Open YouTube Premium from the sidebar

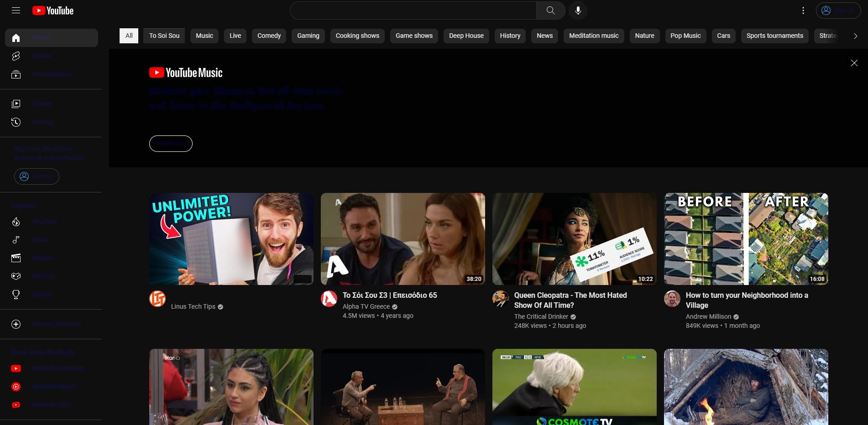[x=52, y=368]
